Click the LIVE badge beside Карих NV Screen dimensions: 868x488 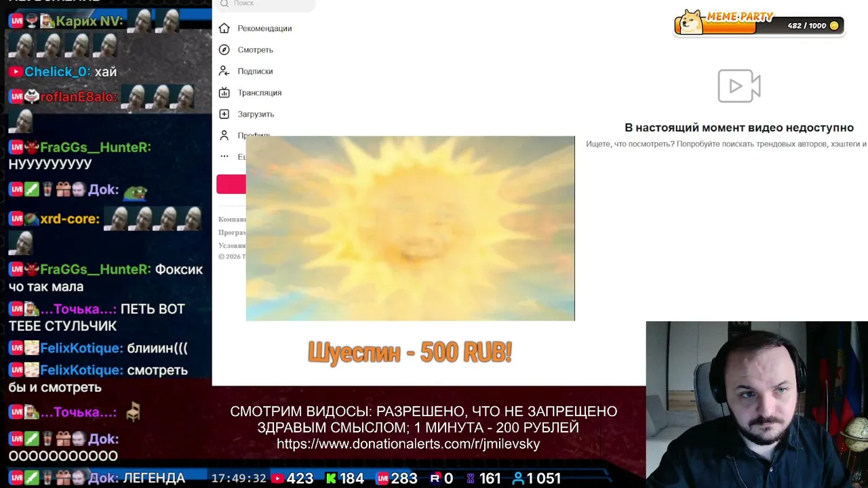coord(16,21)
